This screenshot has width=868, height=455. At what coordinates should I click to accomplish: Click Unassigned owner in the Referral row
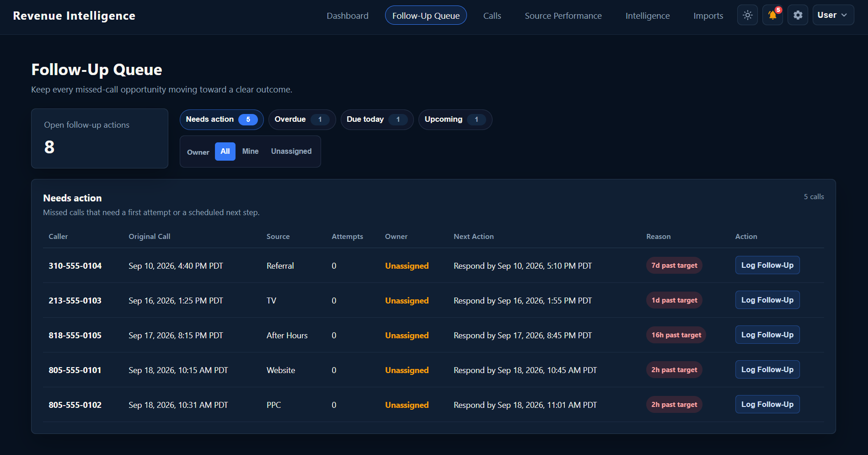[407, 266]
